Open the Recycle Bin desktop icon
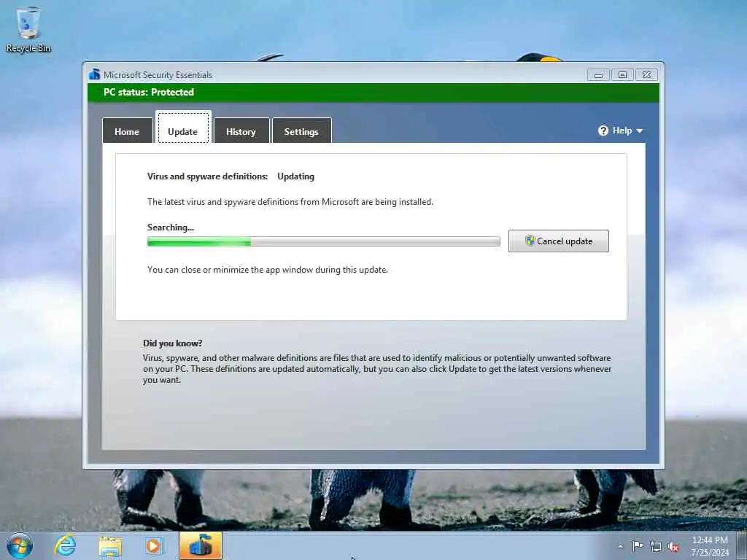 (x=28, y=29)
